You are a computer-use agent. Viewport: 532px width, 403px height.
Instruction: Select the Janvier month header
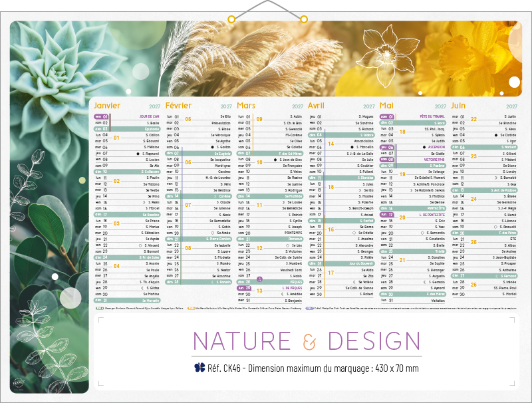(108, 106)
